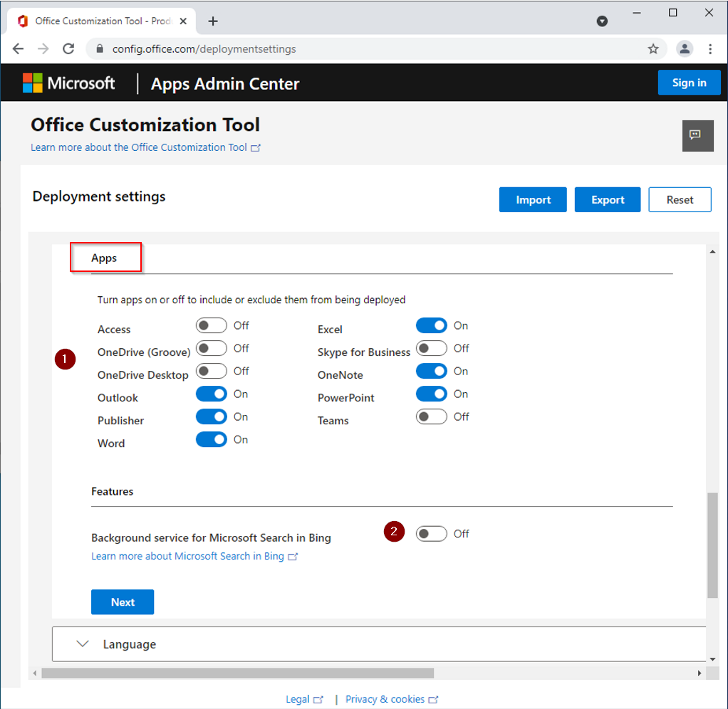The width and height of the screenshot is (728, 709).
Task: Click the browser forward arrow
Action: [43, 48]
